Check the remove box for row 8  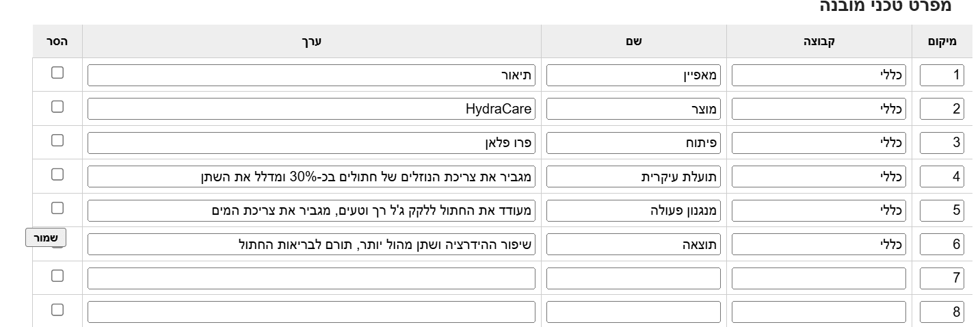tap(57, 309)
